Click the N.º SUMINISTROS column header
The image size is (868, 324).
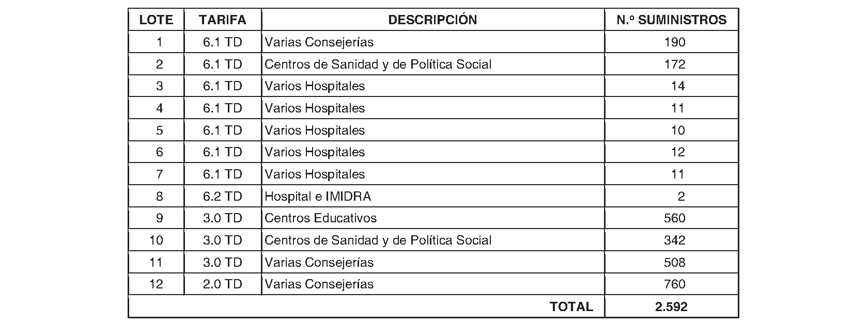671,20
